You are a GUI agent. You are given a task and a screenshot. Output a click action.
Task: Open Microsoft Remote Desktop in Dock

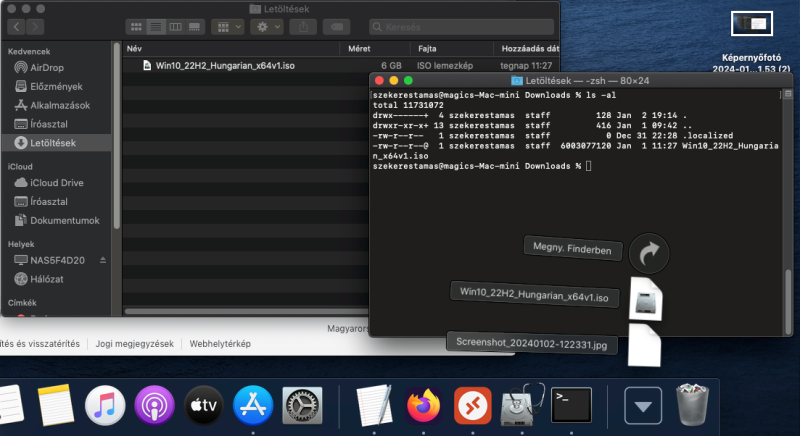pyautogui.click(x=472, y=405)
